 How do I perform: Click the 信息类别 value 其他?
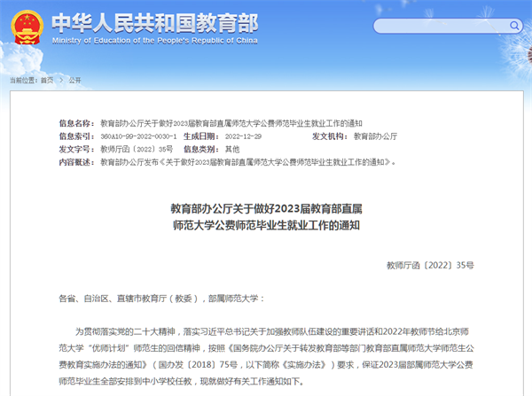(232, 149)
